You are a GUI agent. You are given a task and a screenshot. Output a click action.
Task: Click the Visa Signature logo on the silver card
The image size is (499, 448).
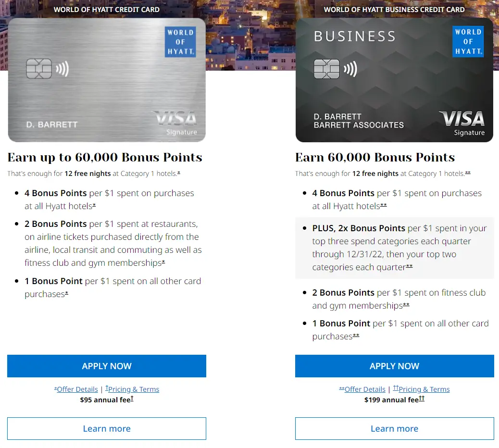(x=175, y=123)
